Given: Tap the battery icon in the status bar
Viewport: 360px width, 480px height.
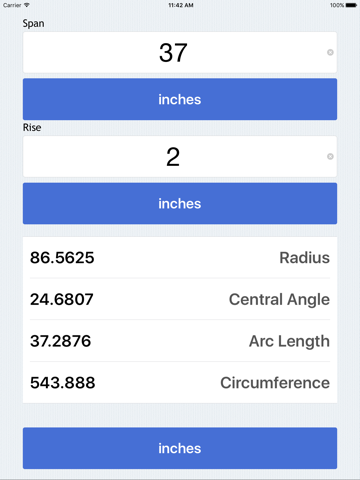Looking at the screenshot, I should (351, 5).
